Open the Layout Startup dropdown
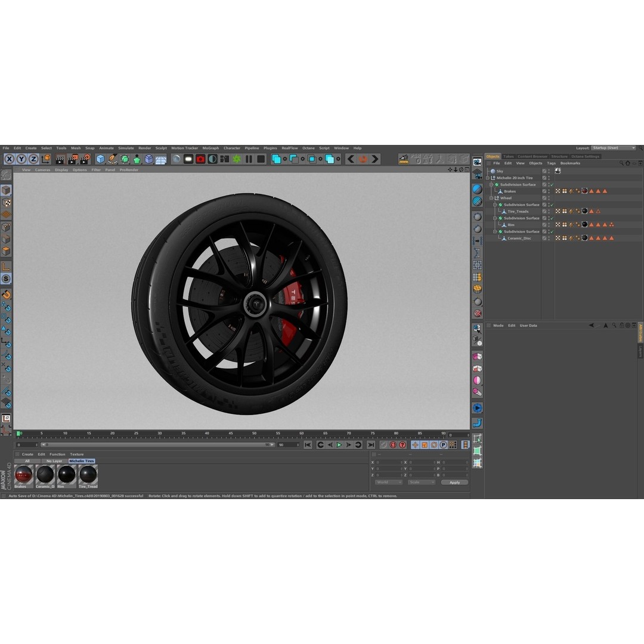This screenshot has width=644, height=644. tap(614, 148)
